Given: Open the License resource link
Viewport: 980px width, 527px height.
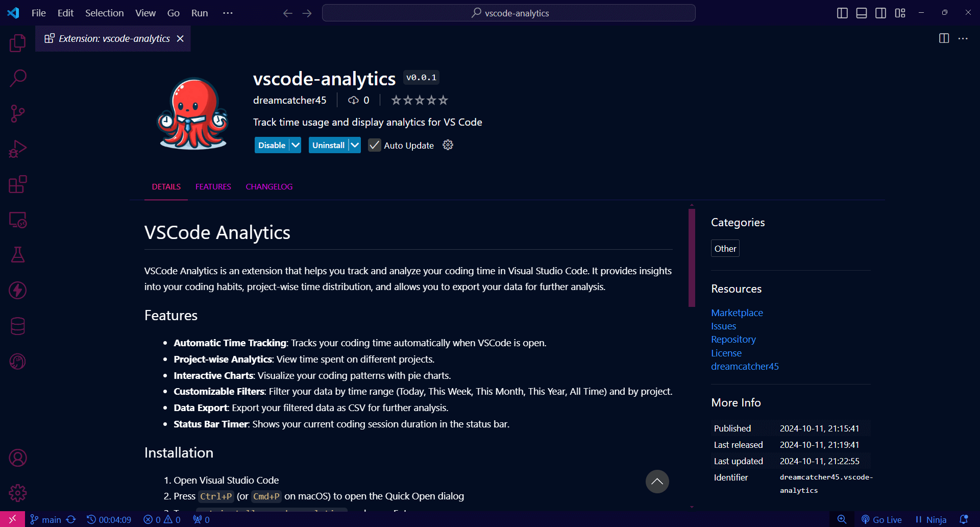Looking at the screenshot, I should (726, 353).
